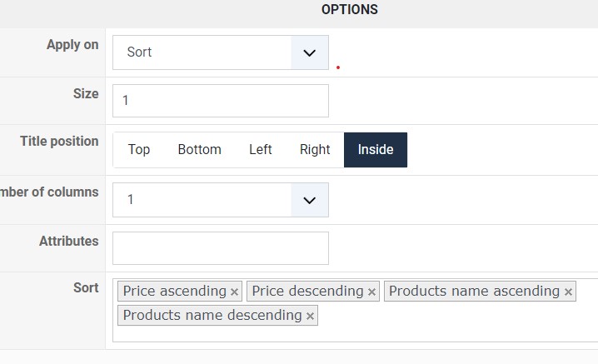Click the Price ascending tag label
This screenshot has width=598, height=364.
point(174,291)
